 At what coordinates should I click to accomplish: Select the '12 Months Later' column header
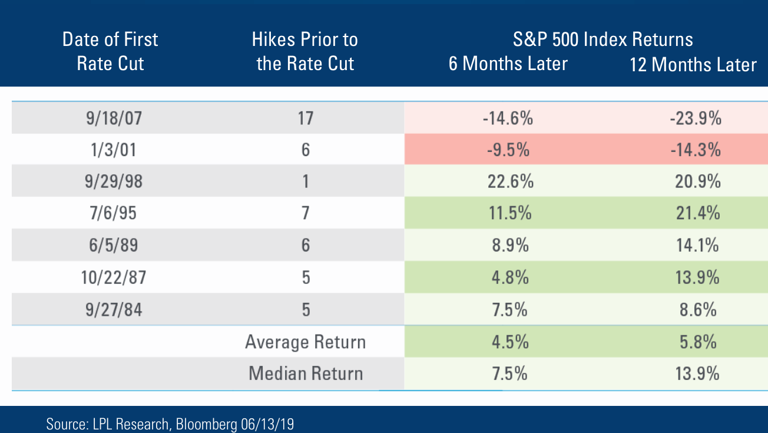click(693, 65)
